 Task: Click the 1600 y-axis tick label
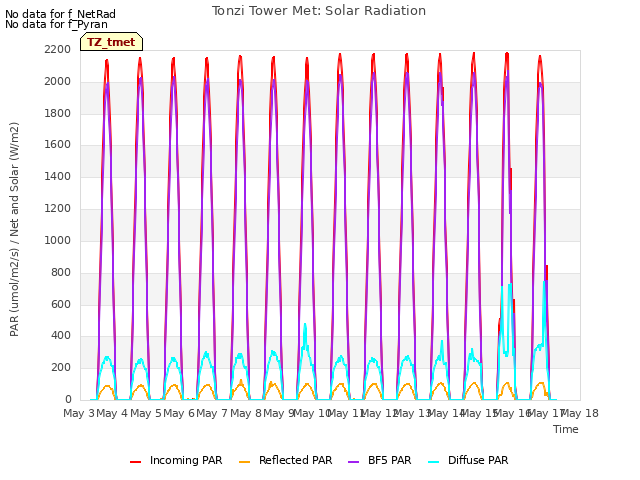click(x=58, y=144)
